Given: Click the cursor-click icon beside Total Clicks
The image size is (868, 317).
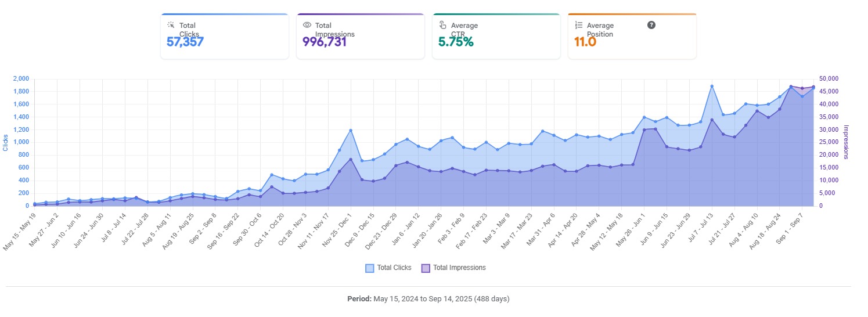Looking at the screenshot, I should pos(171,25).
